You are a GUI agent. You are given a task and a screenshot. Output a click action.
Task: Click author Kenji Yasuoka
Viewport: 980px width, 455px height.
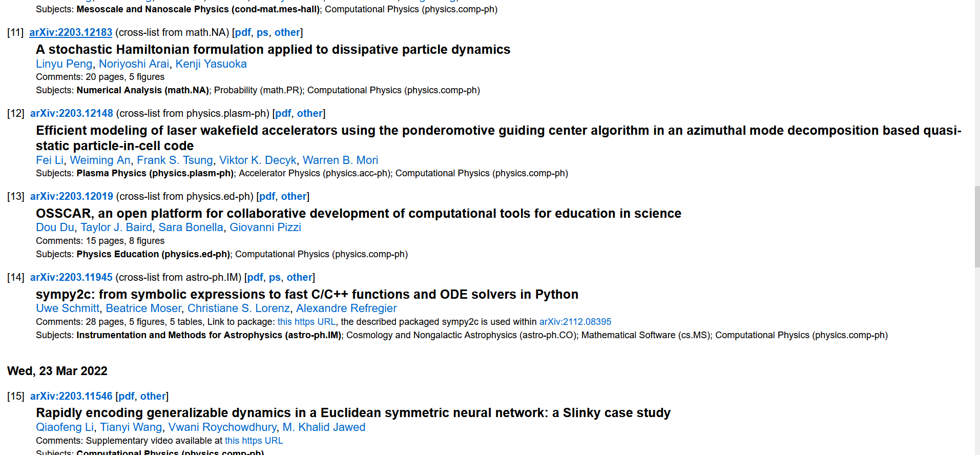(x=211, y=64)
